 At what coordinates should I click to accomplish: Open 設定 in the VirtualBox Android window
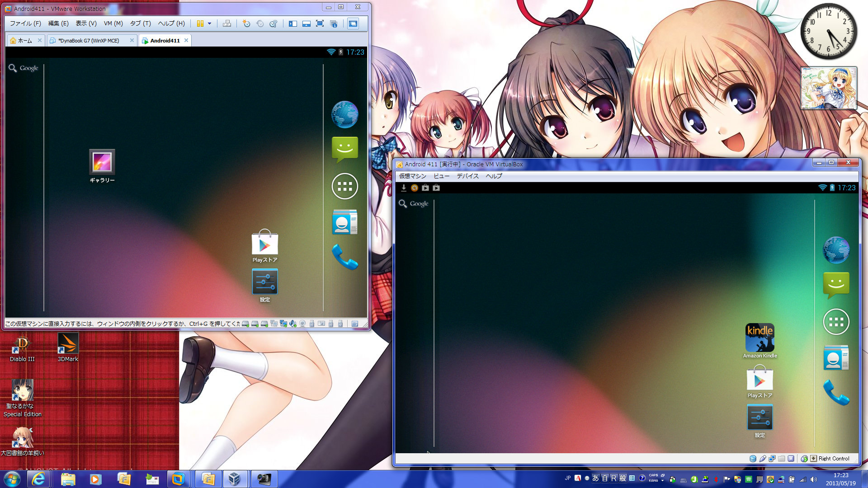point(760,421)
